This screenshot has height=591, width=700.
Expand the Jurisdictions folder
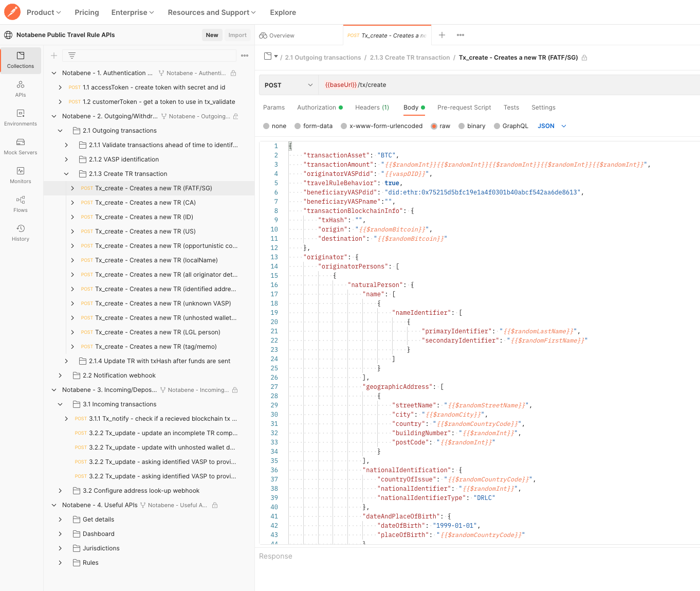[60, 548]
